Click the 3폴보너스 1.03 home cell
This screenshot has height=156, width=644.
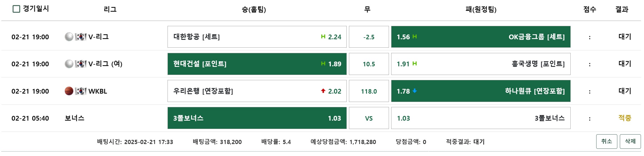[257, 118]
